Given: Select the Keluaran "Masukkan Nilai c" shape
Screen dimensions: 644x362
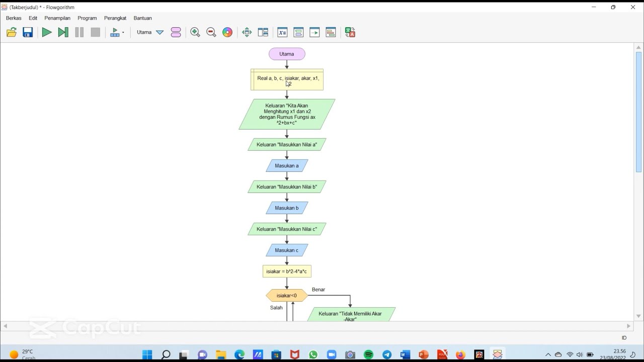Looking at the screenshot, I should [x=287, y=229].
